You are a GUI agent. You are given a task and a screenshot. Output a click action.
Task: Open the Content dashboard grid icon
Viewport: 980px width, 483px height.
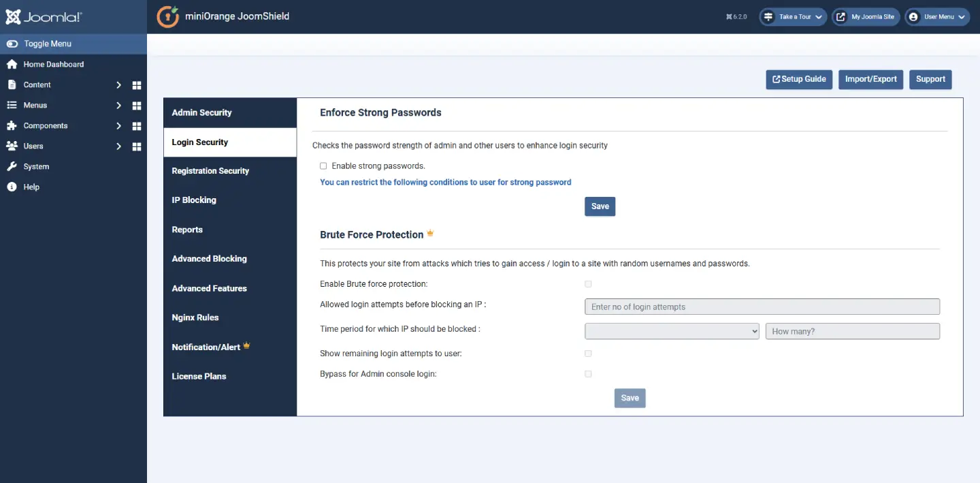(137, 85)
